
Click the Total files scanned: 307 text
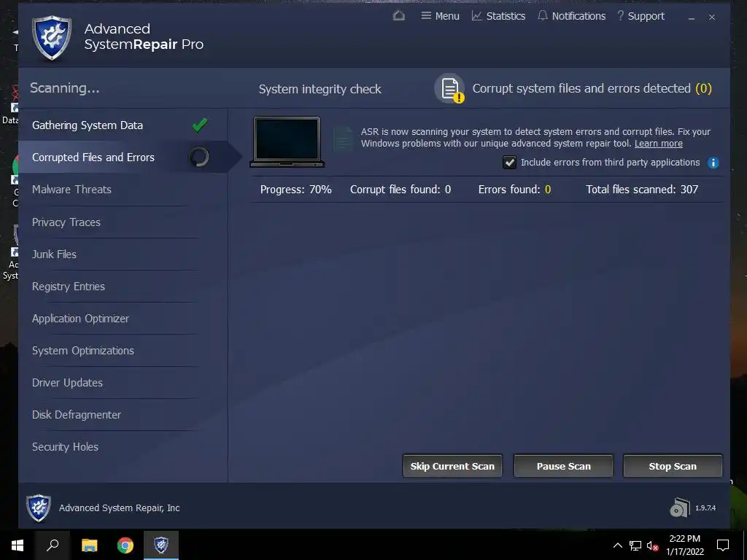click(x=642, y=190)
